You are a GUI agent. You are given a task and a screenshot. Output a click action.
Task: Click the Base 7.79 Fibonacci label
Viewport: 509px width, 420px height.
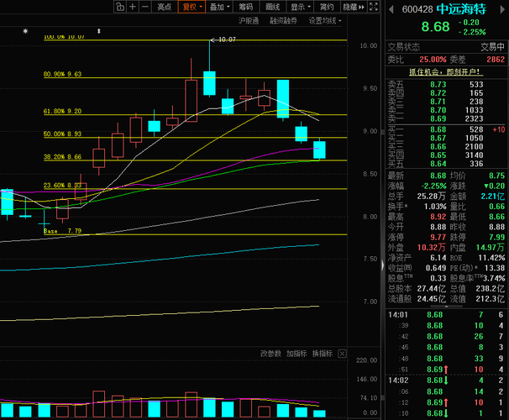coord(62,231)
